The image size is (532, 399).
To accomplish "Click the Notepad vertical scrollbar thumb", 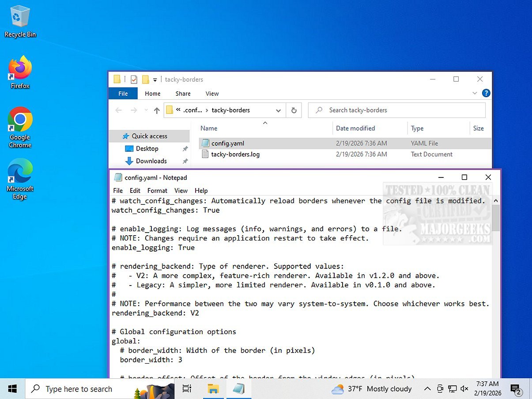I will pos(496,218).
